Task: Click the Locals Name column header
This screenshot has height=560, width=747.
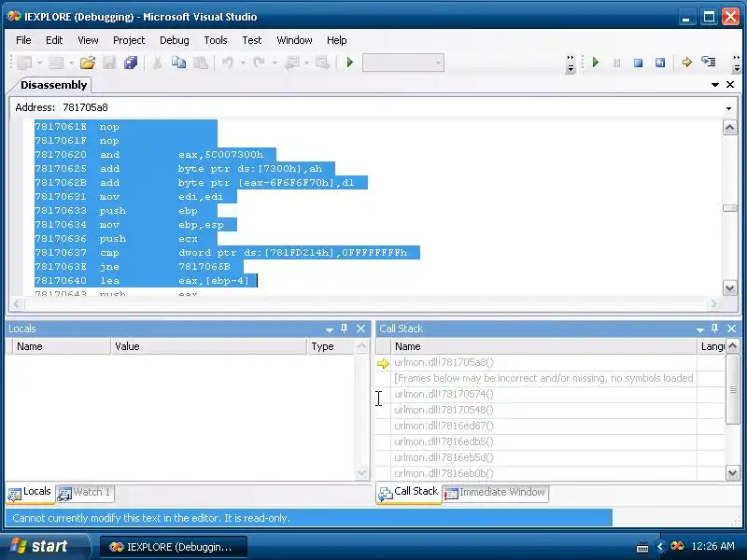Action: pyautogui.click(x=62, y=346)
